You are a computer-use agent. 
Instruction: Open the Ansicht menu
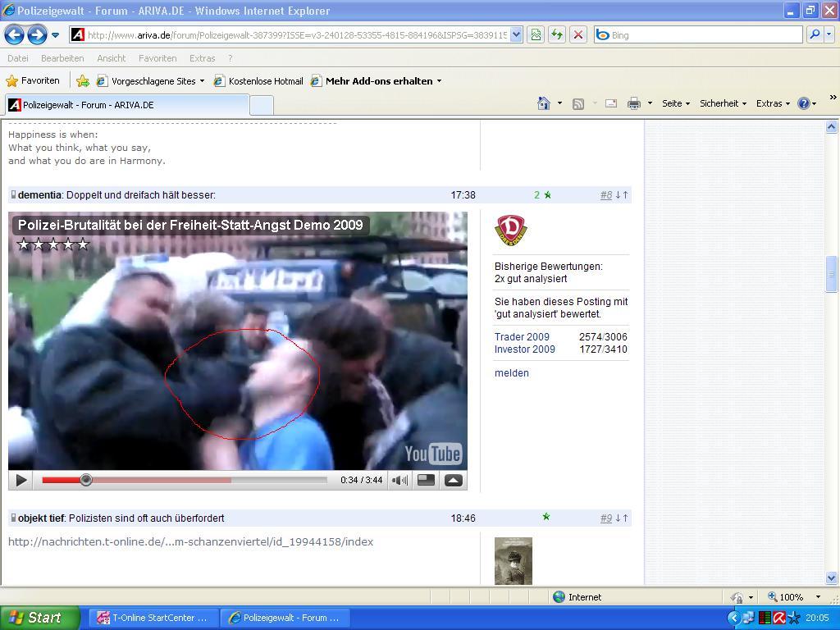(x=111, y=58)
